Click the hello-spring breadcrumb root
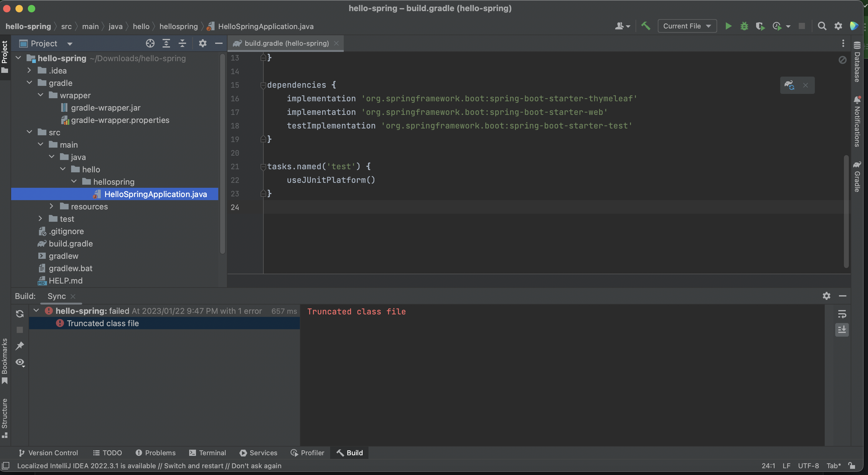Screen dimensions: 868x475 coord(28,26)
